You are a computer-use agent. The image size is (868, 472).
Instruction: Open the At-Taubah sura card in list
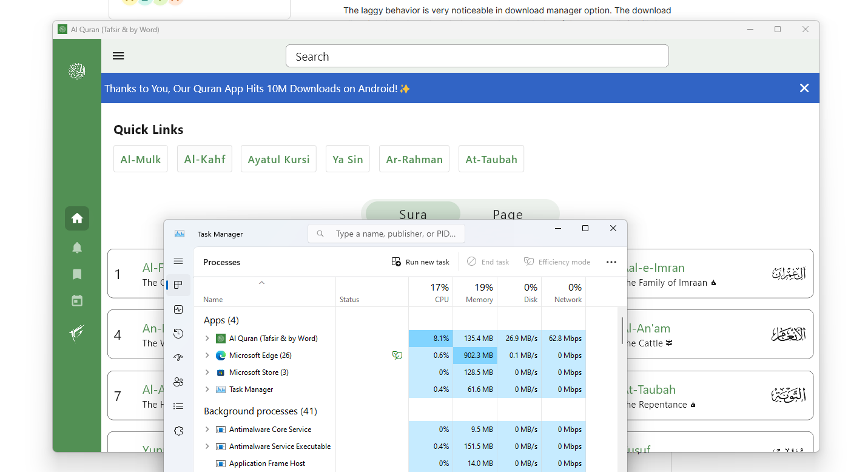pos(720,396)
